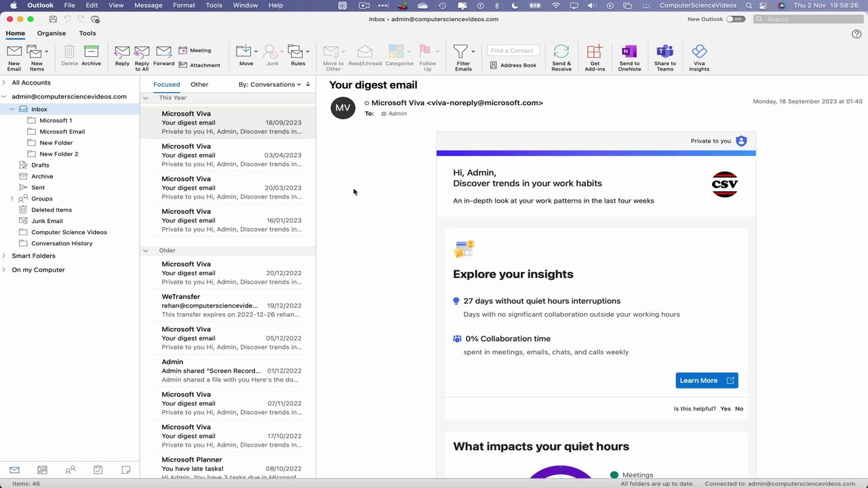Switch to Tasks view in bottom bar
This screenshot has height=488, width=868.
(98, 470)
